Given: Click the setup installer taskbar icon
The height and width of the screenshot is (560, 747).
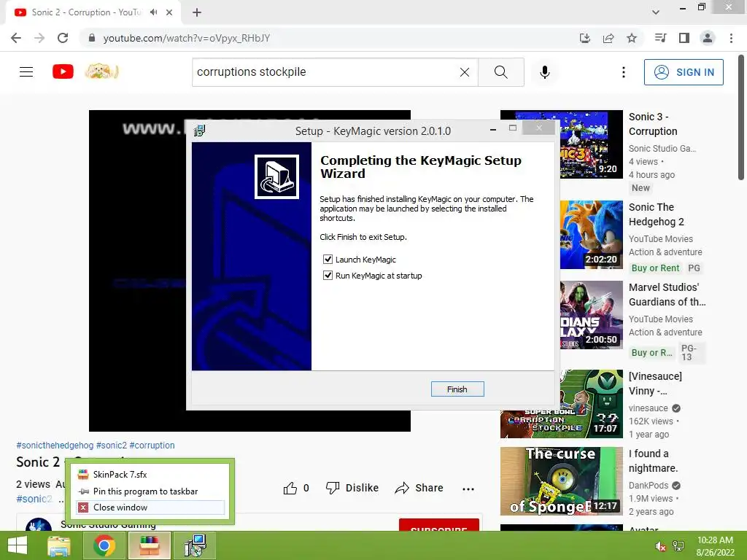Looking at the screenshot, I should coord(195,545).
